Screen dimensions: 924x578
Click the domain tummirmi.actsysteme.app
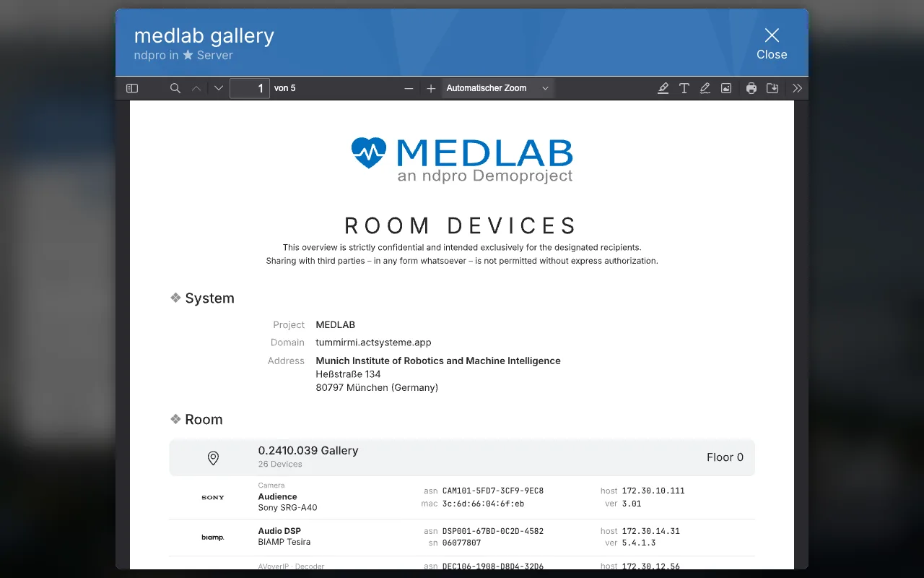[373, 342]
